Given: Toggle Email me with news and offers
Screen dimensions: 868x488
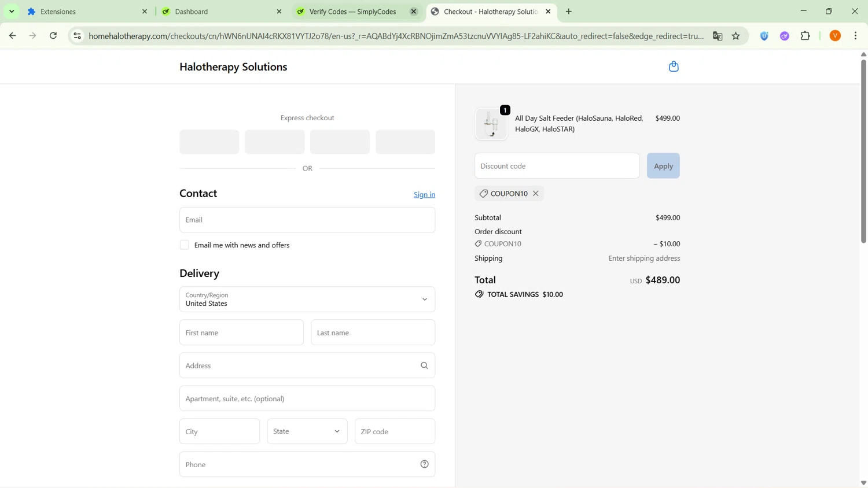Looking at the screenshot, I should click(x=185, y=245).
